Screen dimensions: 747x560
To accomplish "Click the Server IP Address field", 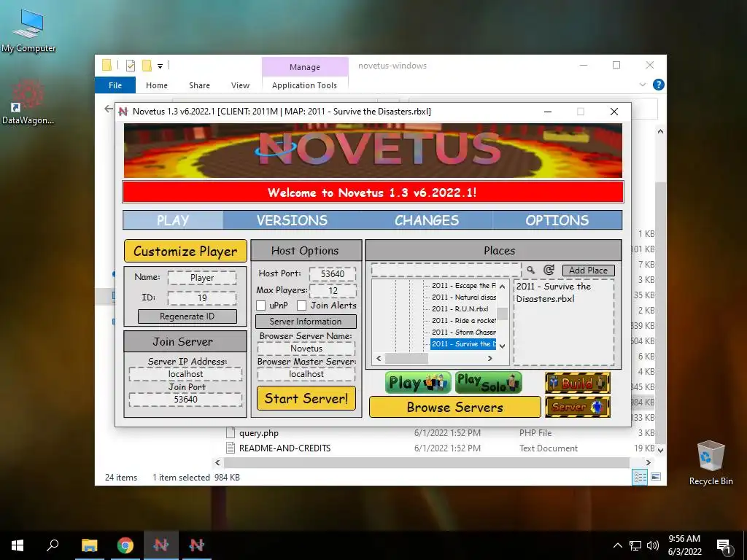I will pos(185,374).
